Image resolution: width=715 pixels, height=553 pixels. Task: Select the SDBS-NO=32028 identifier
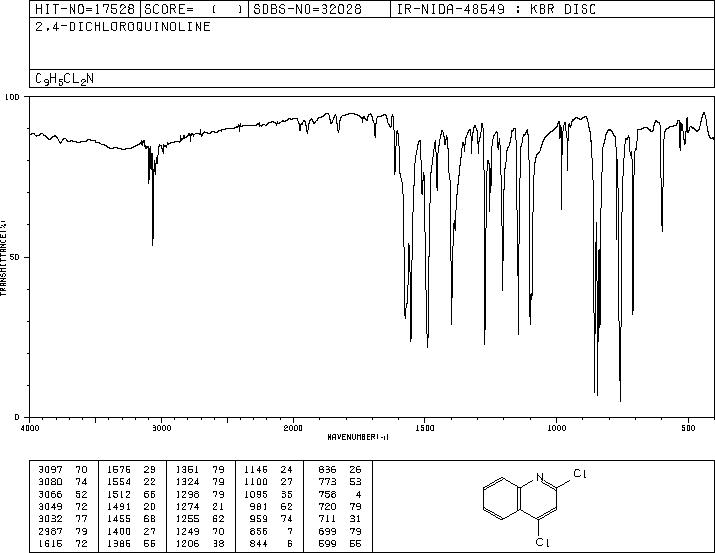point(307,9)
